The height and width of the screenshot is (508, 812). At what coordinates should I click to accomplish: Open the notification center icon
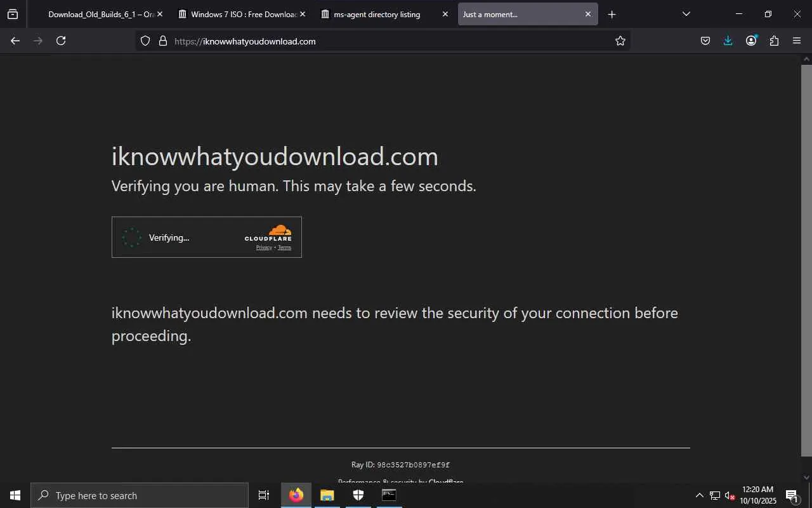click(792, 495)
